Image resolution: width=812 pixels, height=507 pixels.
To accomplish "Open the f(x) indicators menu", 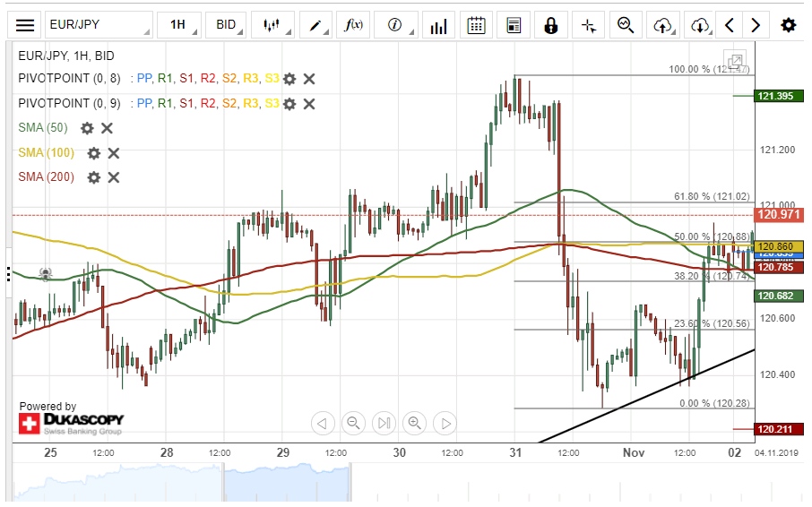I will tap(354, 25).
